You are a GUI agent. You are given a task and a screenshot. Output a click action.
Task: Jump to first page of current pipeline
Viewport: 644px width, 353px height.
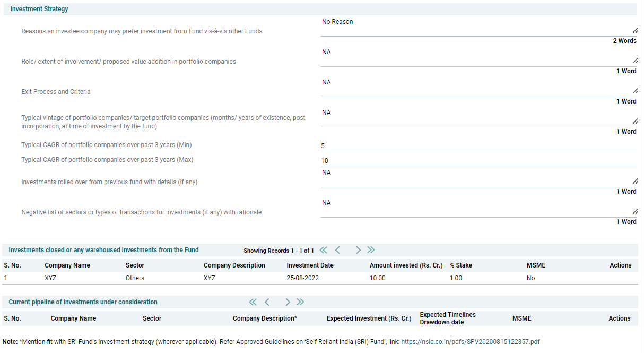click(253, 302)
